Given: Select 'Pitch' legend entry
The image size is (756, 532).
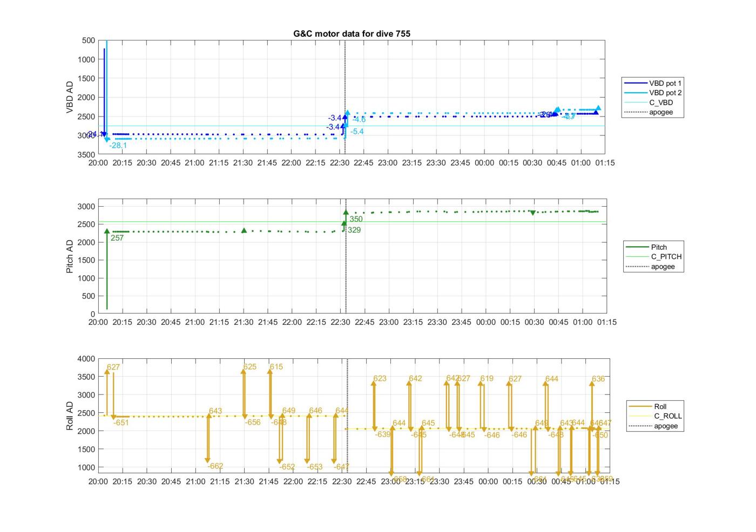Looking at the screenshot, I should tap(653, 247).
